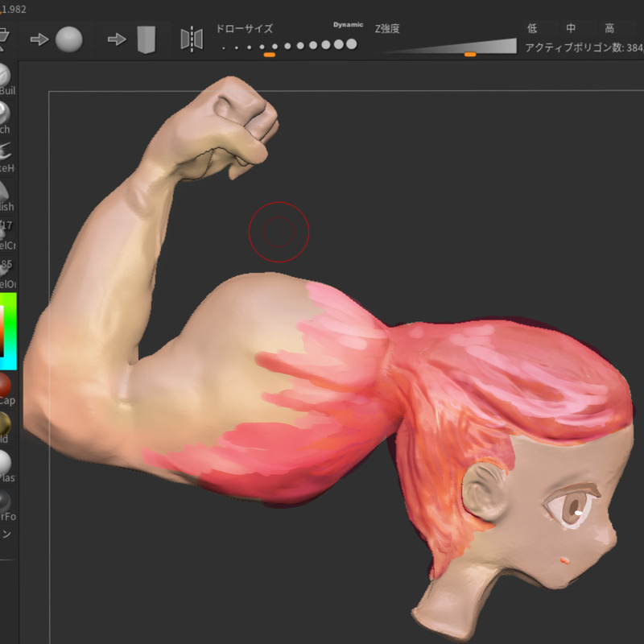
Task: Set polygon density to 中
Action: [571, 28]
